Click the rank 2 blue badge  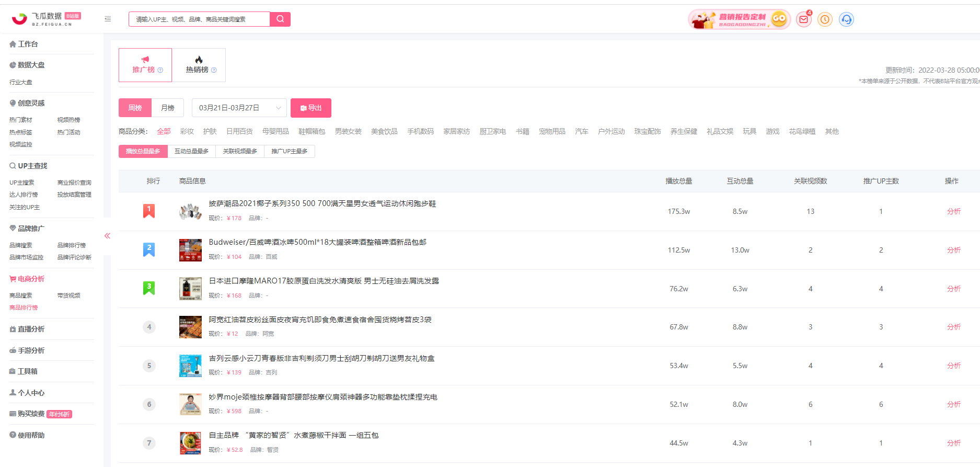click(149, 249)
